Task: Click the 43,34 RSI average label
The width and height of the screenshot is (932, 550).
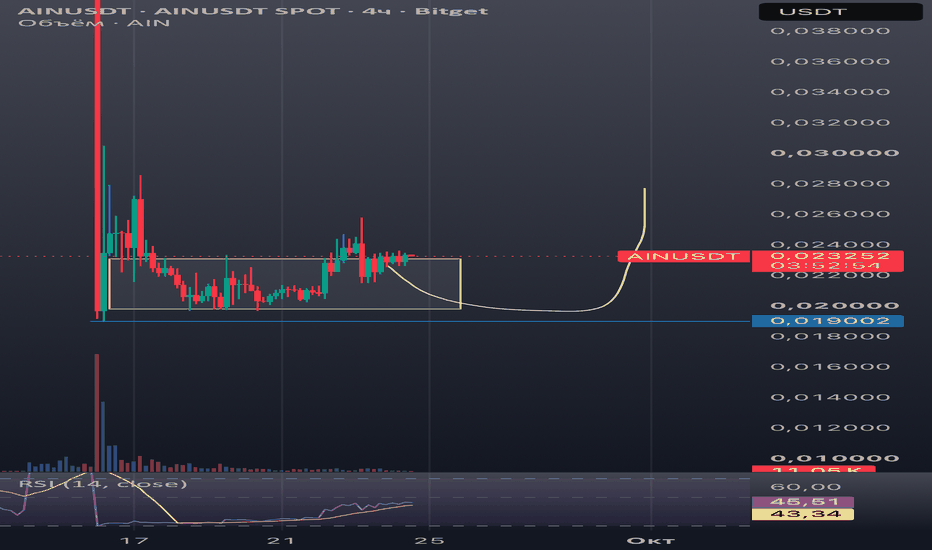Action: (x=802, y=514)
